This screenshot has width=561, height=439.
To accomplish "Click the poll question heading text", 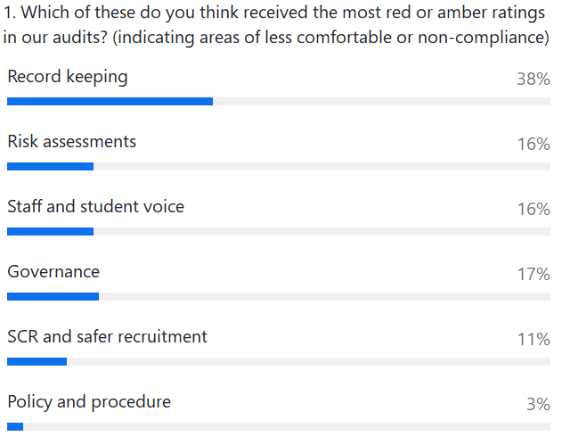I will pos(276,25).
